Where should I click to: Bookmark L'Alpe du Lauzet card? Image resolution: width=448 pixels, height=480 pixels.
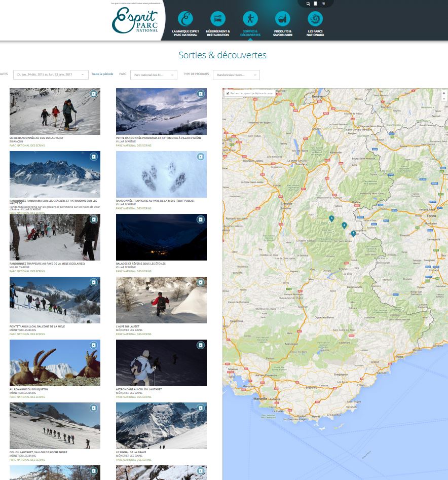coord(201,282)
